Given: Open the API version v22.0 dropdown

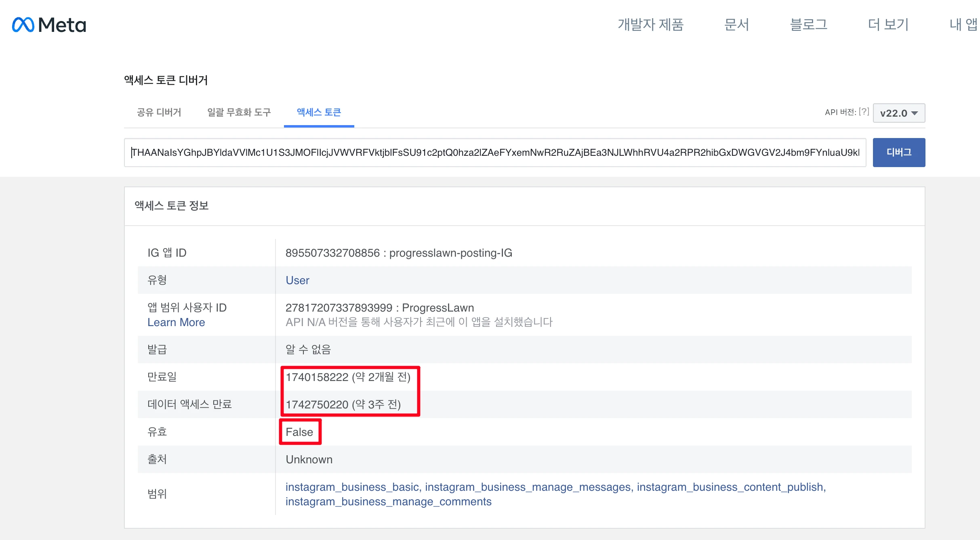Looking at the screenshot, I should pyautogui.click(x=899, y=113).
